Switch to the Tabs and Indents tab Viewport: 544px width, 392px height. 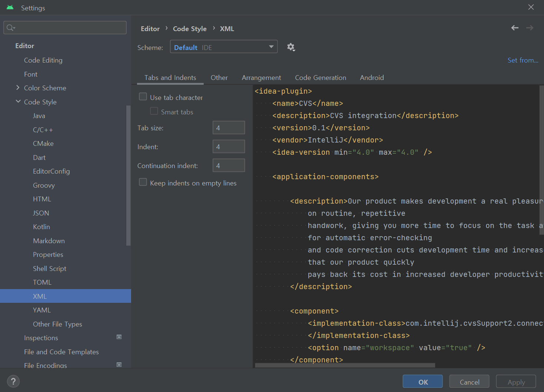tap(170, 78)
